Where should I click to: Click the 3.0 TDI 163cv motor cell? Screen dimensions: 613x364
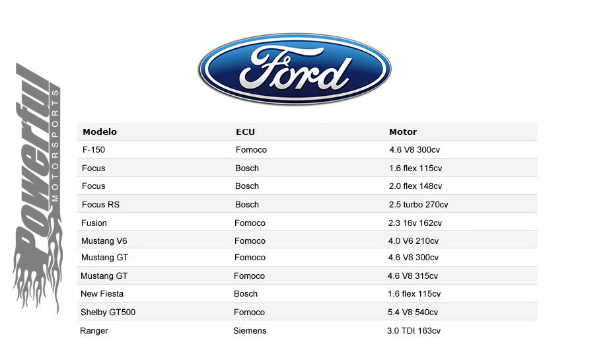pyautogui.click(x=414, y=331)
